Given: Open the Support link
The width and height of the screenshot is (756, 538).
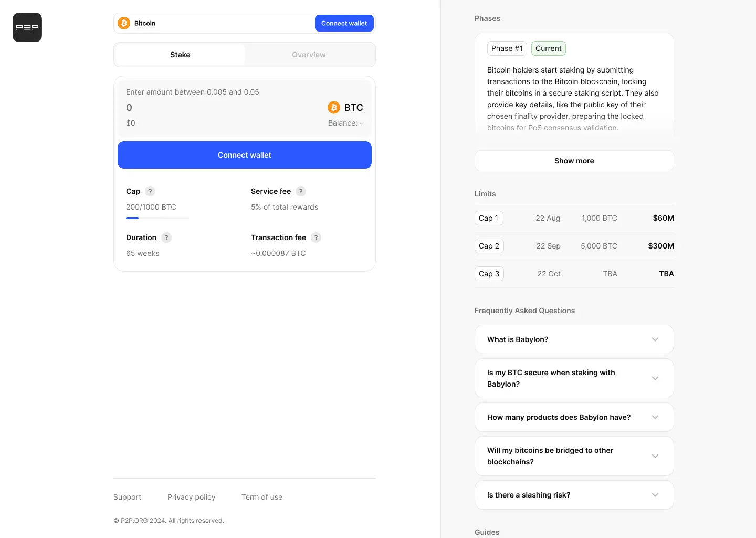Looking at the screenshot, I should tap(127, 497).
